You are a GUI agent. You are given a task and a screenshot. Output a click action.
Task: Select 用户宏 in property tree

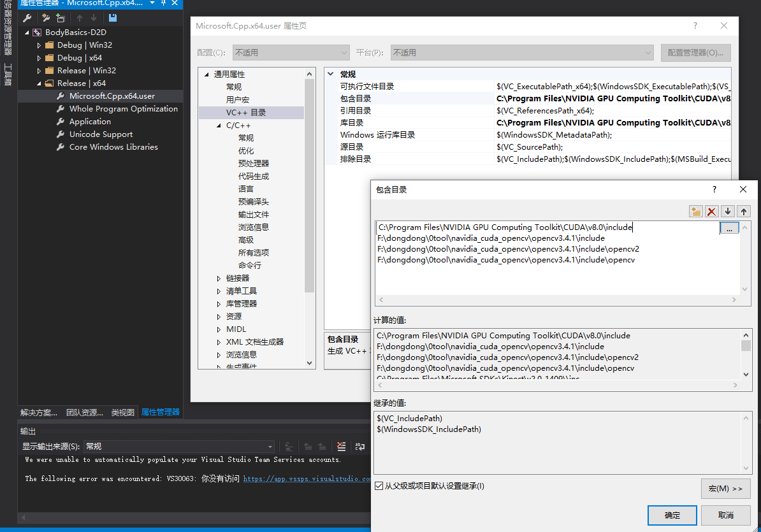tap(238, 99)
